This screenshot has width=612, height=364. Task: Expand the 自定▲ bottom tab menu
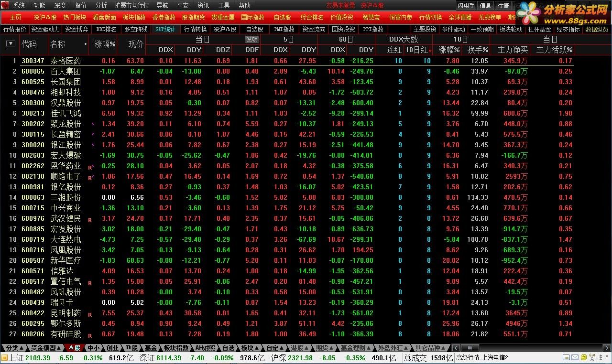pyautogui.click(x=275, y=348)
